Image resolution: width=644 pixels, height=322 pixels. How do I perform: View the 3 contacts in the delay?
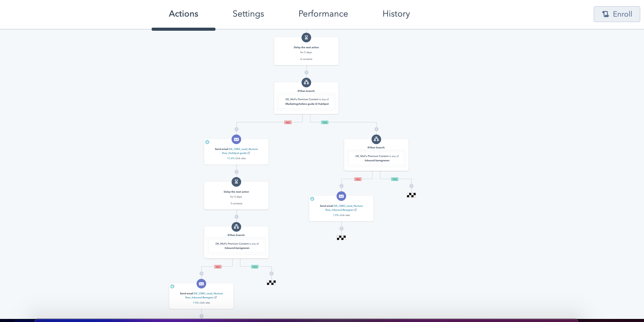(x=236, y=203)
